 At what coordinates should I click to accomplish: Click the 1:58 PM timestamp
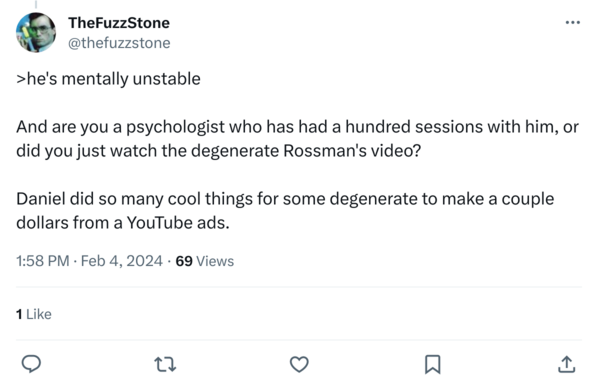pos(43,261)
